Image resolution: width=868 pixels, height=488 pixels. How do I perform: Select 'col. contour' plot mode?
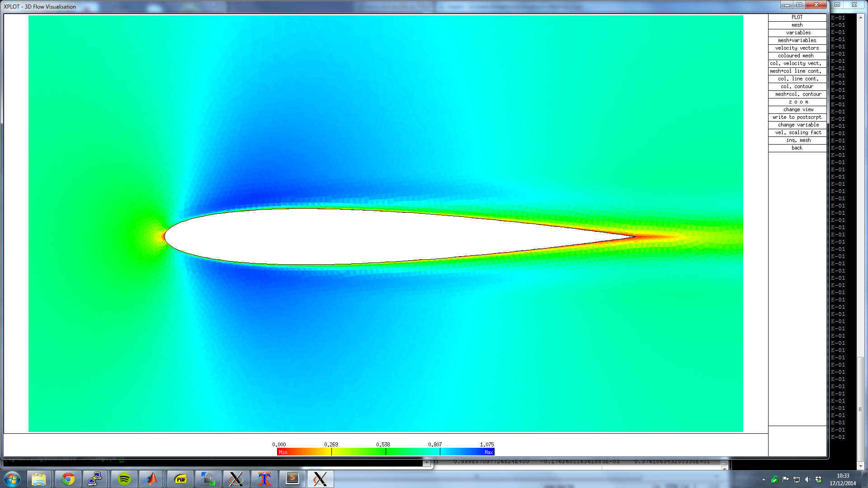coord(797,86)
